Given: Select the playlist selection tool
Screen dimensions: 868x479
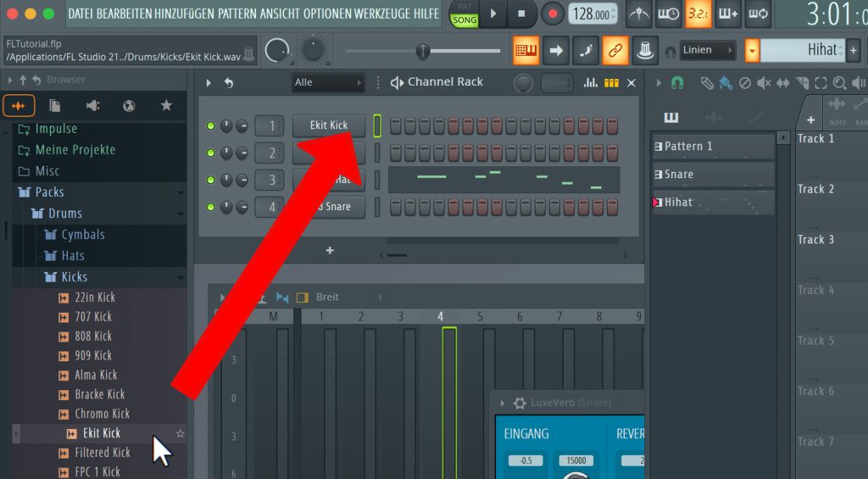Looking at the screenshot, I should pos(821,83).
